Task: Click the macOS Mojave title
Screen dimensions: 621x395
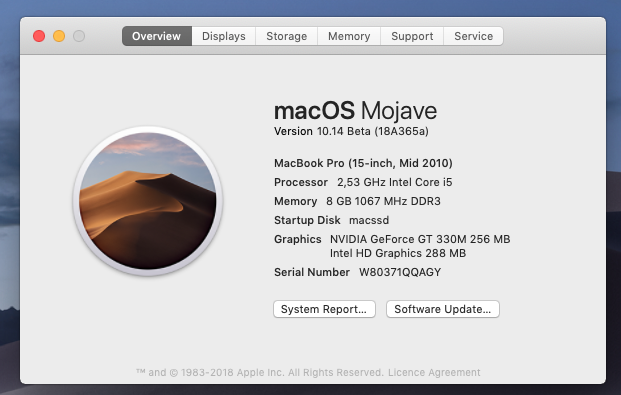Action: tap(355, 111)
